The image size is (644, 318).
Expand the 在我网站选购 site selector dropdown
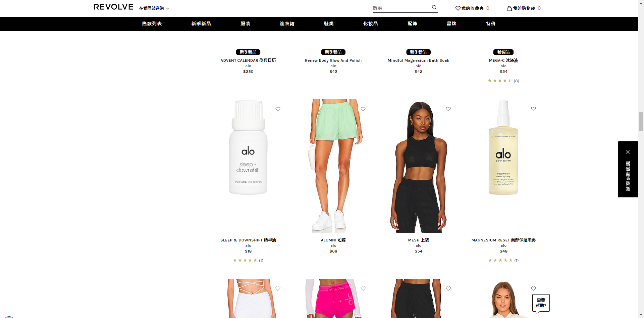tap(154, 8)
